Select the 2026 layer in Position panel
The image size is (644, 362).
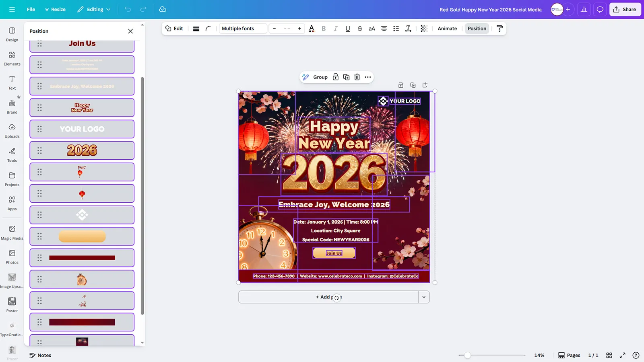82,150
